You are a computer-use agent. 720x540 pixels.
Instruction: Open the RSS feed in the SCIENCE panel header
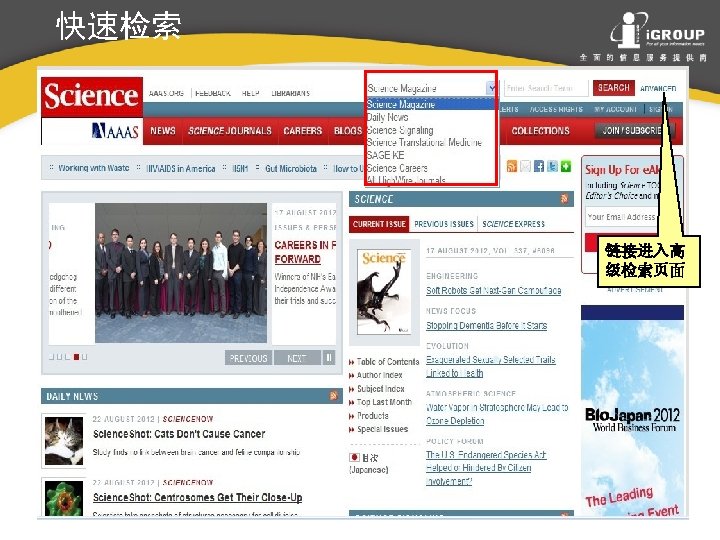point(564,199)
